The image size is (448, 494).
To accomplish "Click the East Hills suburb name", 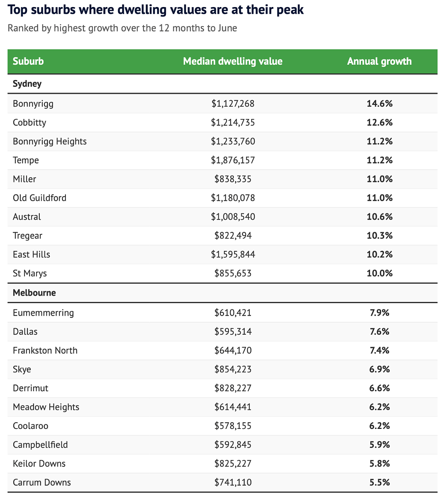I will [32, 254].
